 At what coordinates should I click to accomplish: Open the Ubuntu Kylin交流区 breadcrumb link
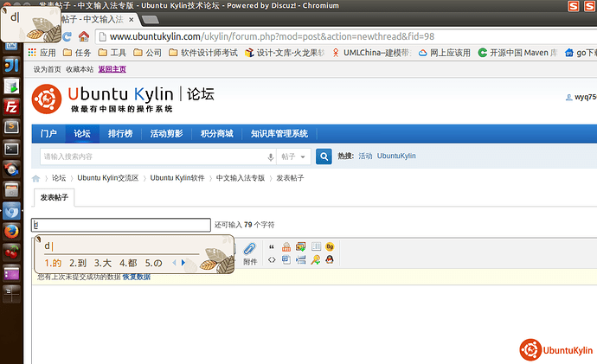108,178
